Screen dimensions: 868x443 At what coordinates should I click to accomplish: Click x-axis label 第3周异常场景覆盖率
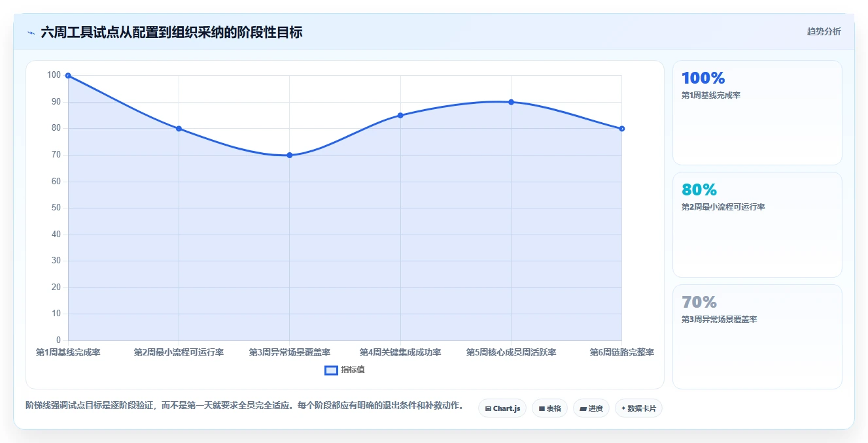coord(290,352)
